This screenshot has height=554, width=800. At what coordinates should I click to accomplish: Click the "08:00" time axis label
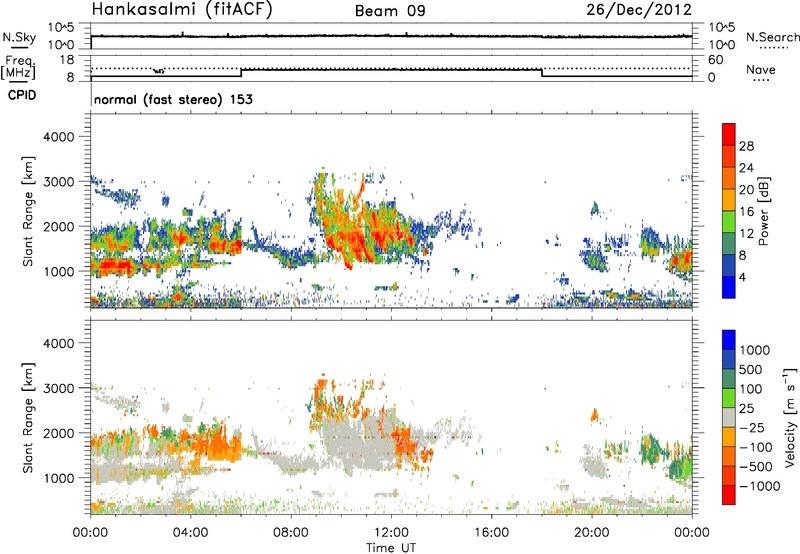[x=291, y=533]
